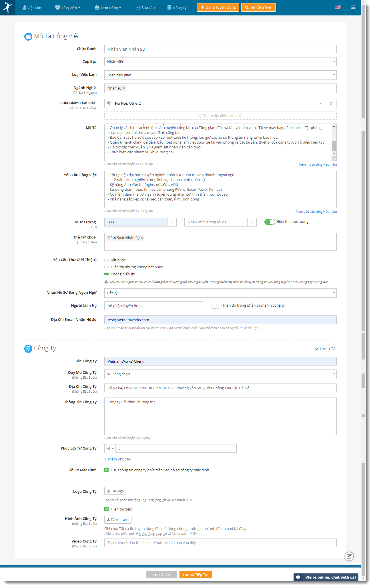Open Việc Làm menu

tap(32, 8)
